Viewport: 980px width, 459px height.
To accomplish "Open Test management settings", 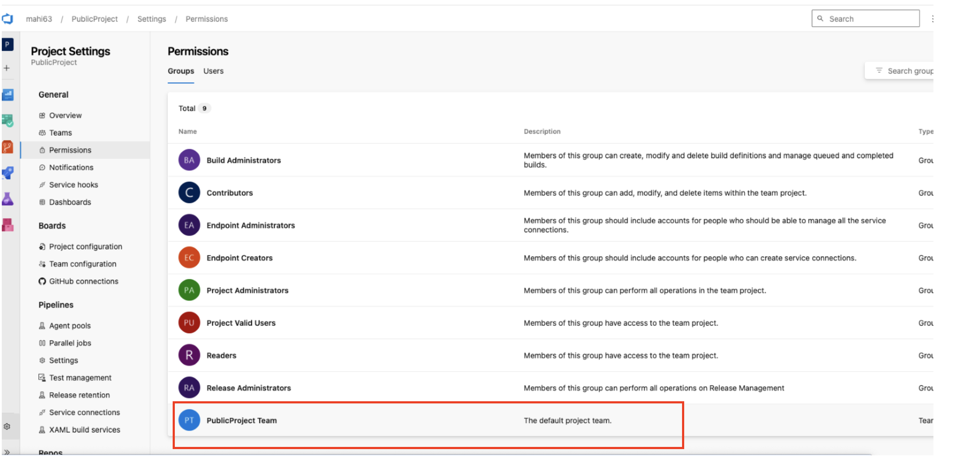I will (x=80, y=378).
